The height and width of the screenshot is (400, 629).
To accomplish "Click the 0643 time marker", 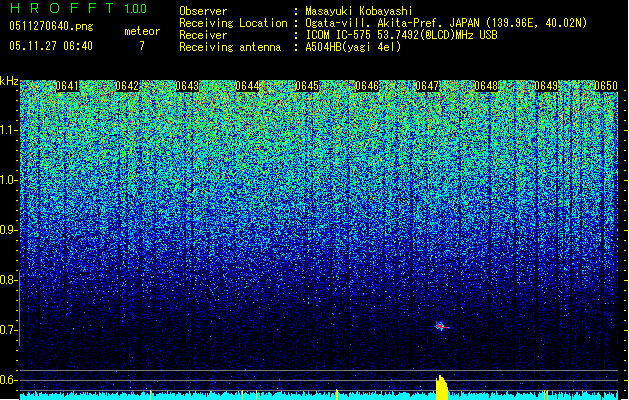I will pyautogui.click(x=187, y=86).
